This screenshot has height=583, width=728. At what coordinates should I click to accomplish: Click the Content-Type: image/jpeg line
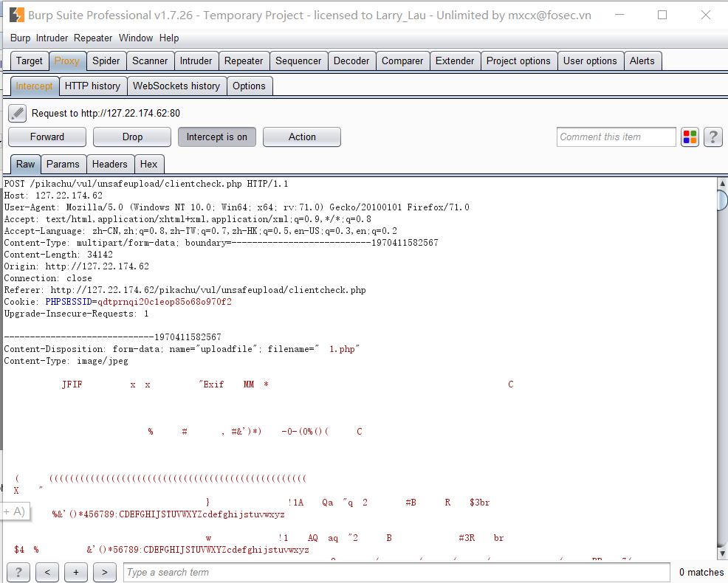click(66, 361)
